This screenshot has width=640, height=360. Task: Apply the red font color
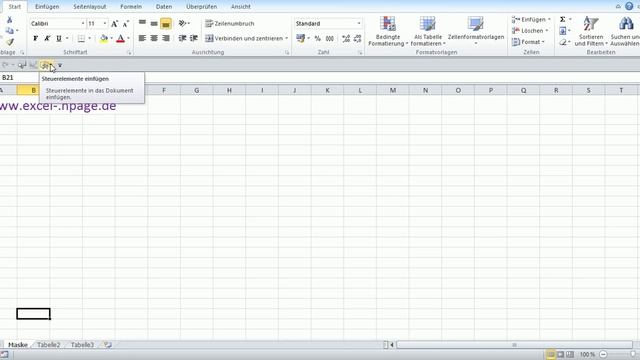point(120,38)
